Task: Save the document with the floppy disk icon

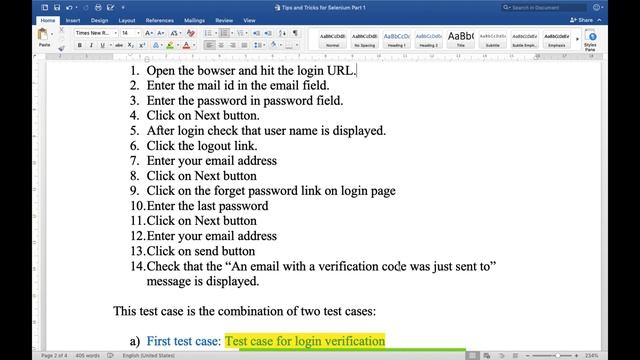Action: (x=56, y=7)
